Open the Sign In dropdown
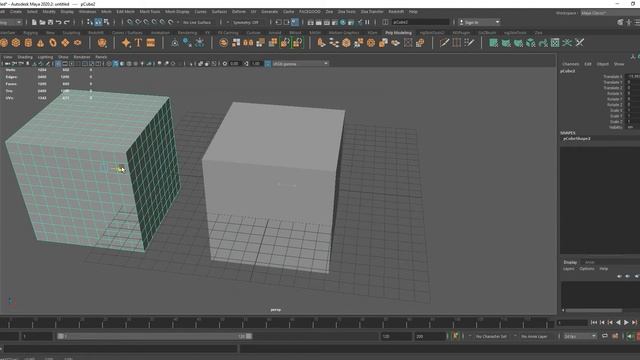Screen dimensions: 640x360 coord(479,22)
